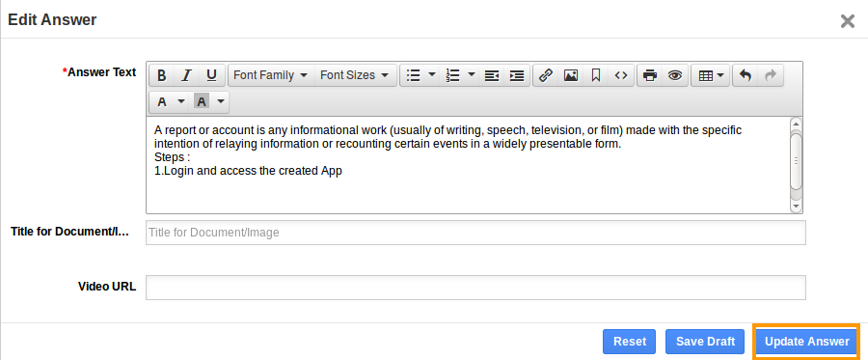Screen dimensions: 868x360
Task: Click the text '1.Login and access the created App'
Action: point(248,171)
